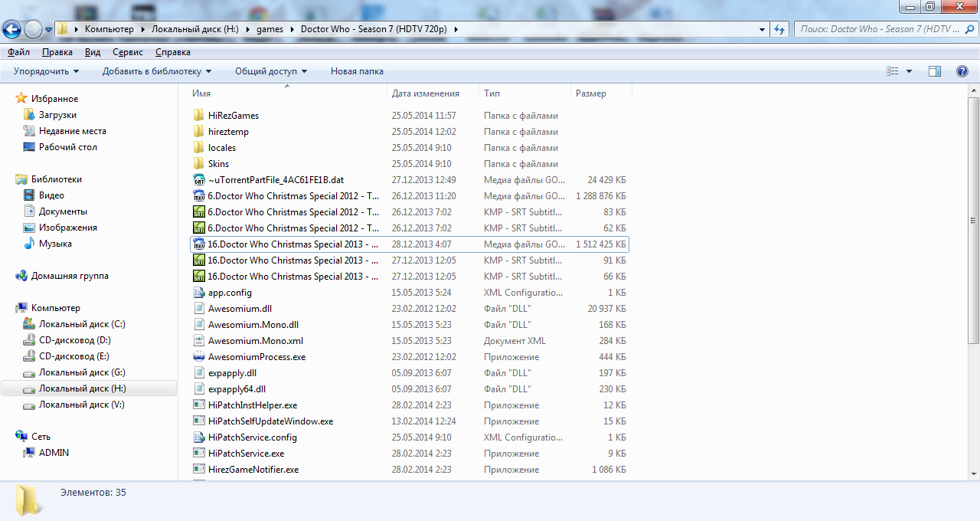Image resolution: width=980 pixels, height=521 pixels.
Task: Click the Сеть node in the navigation pane
Action: click(41, 437)
